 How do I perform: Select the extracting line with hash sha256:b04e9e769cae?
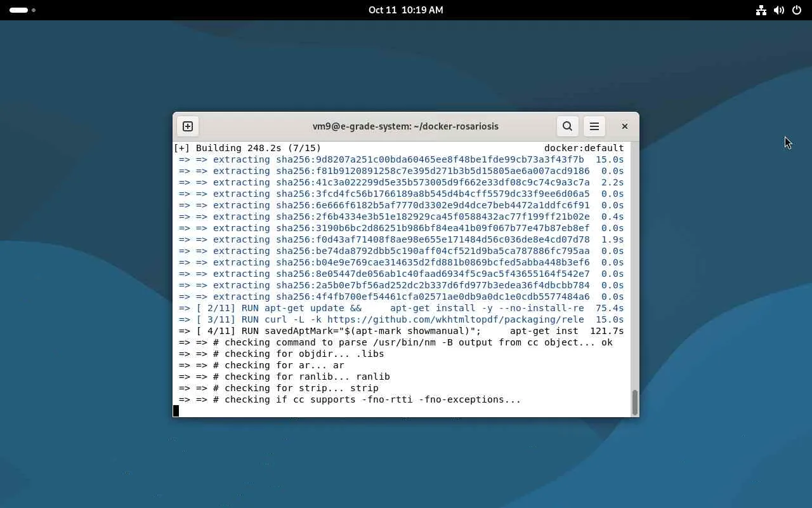(x=401, y=262)
